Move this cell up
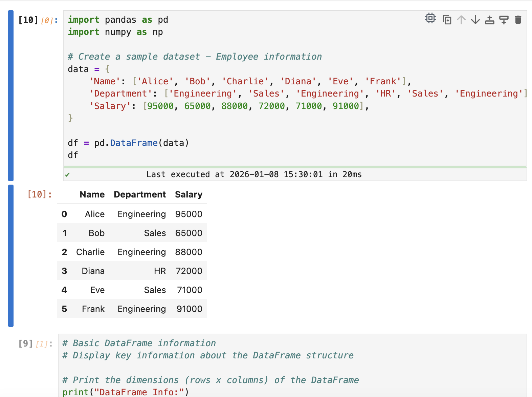Viewport: 532px width, 397px height. pos(461,20)
